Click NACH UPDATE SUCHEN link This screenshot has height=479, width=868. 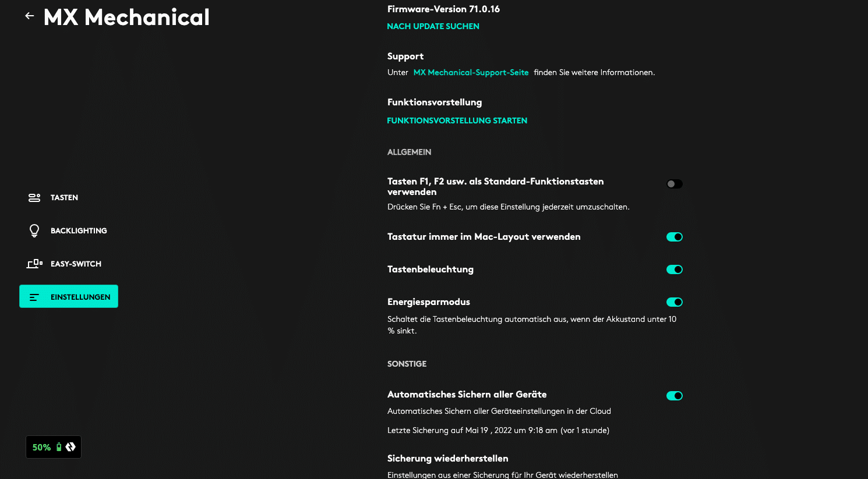433,26
